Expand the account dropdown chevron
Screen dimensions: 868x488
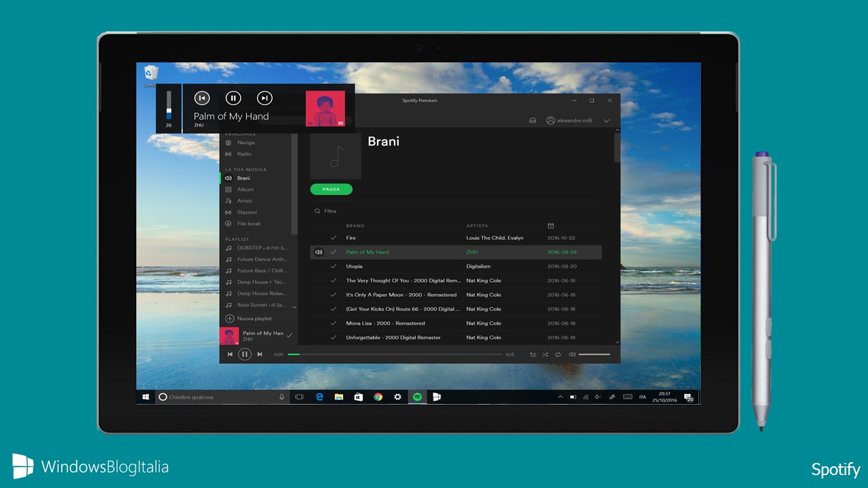[606, 121]
